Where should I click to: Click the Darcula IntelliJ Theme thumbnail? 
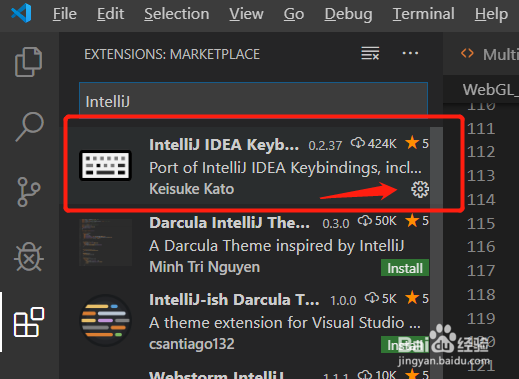(x=106, y=242)
